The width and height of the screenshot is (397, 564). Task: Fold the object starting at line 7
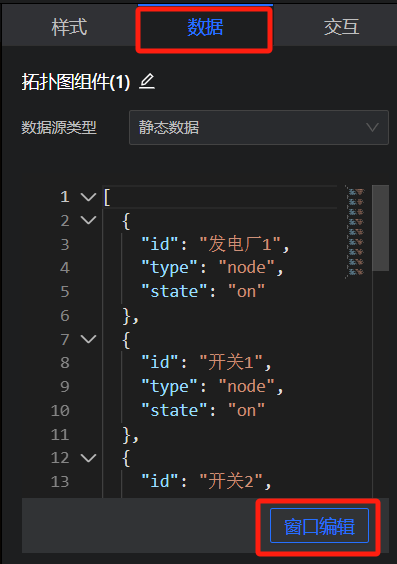pyautogui.click(x=88, y=339)
